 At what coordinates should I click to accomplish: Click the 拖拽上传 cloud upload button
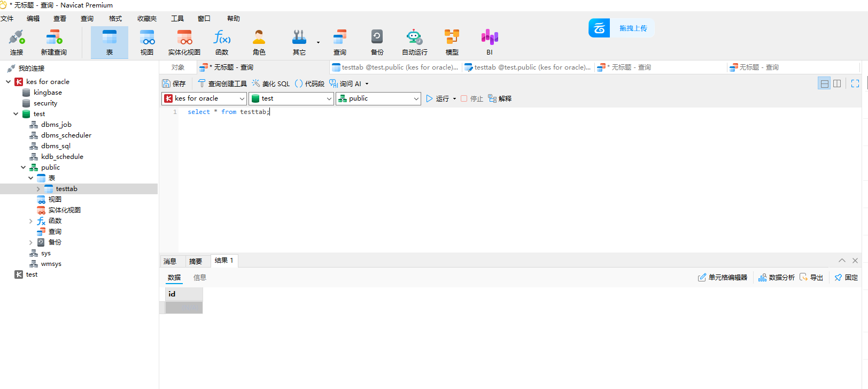pyautogui.click(x=622, y=28)
